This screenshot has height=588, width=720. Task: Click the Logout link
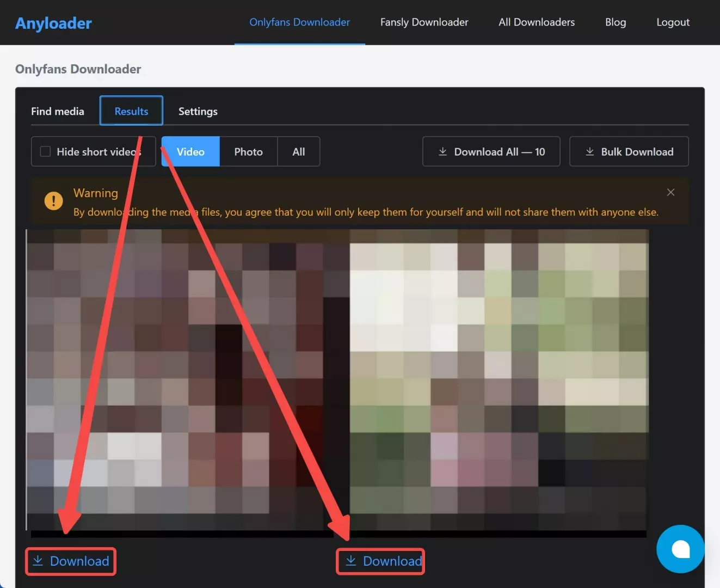(673, 22)
